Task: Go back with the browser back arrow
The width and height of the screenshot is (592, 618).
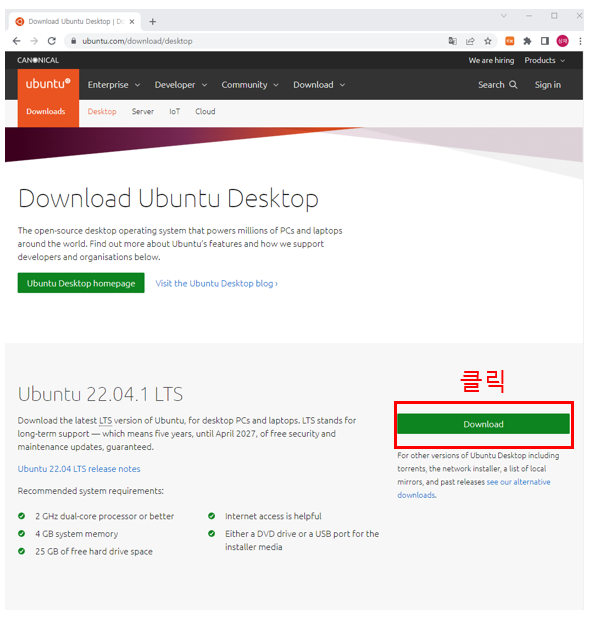Action: (16, 41)
